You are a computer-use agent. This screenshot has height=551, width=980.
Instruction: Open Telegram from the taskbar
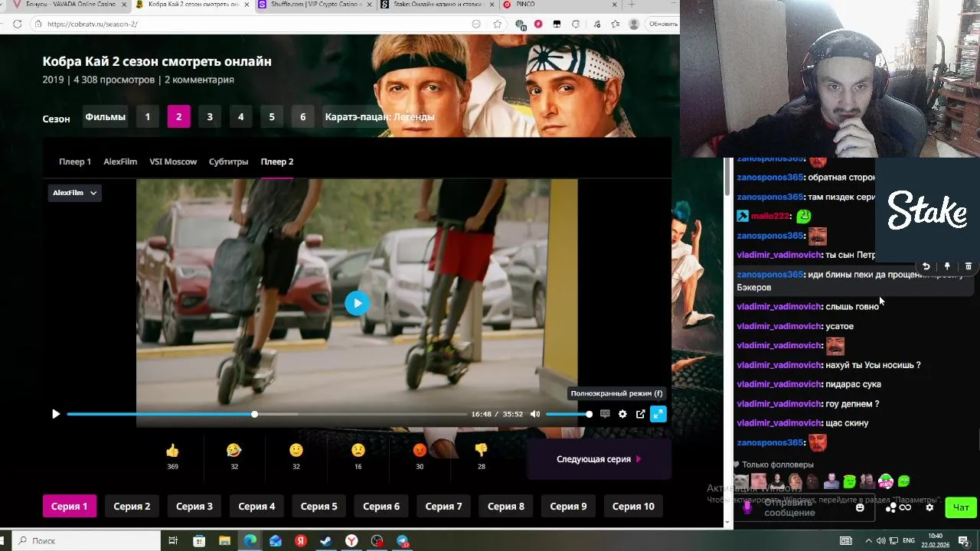coord(403,541)
